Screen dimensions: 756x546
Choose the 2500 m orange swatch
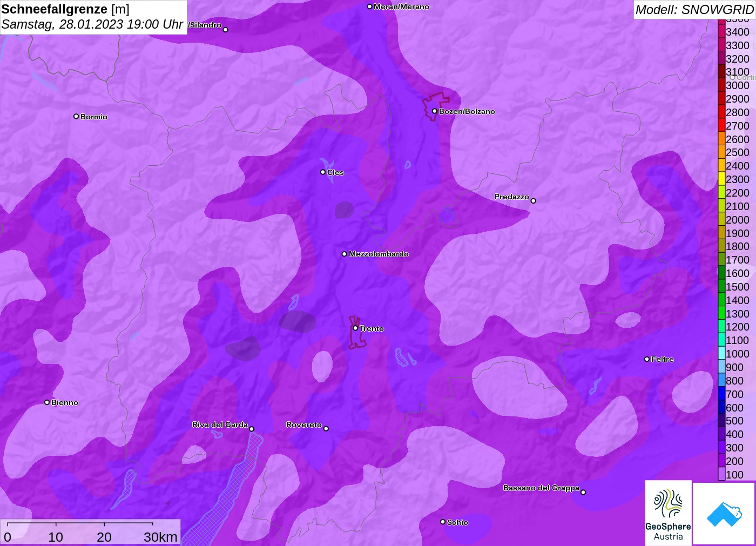click(721, 152)
